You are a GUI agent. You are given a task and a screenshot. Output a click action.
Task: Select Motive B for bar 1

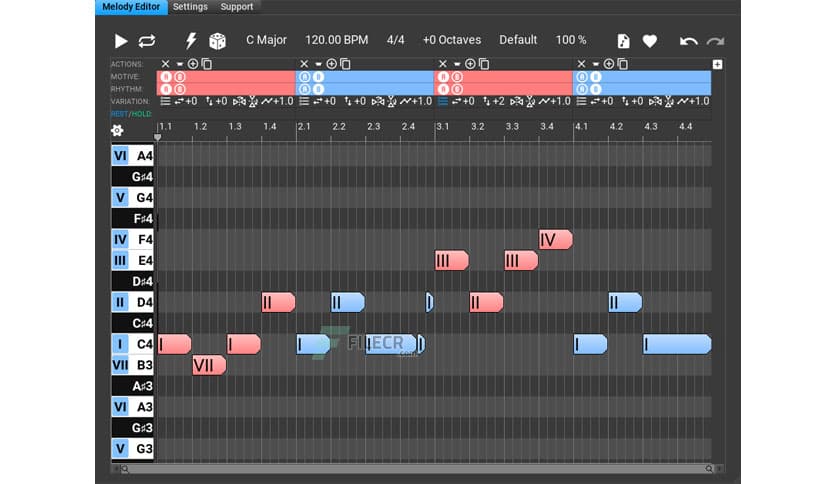tap(180, 77)
